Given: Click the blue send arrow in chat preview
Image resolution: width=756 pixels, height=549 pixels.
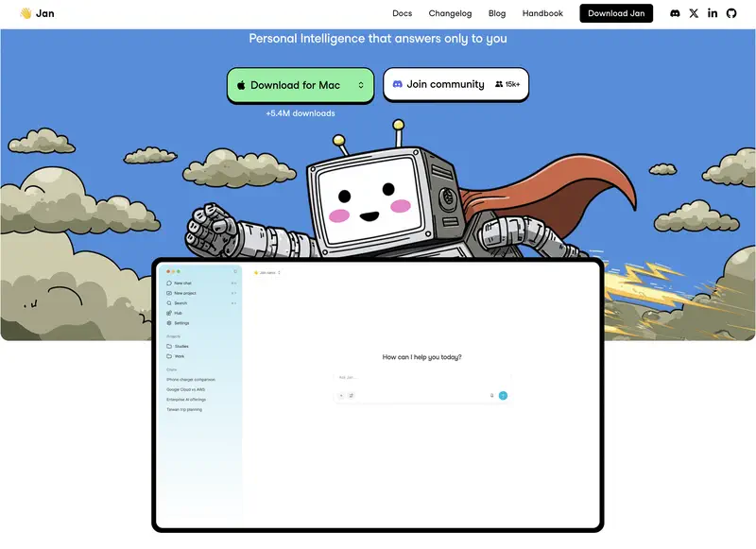Looking at the screenshot, I should tap(503, 395).
